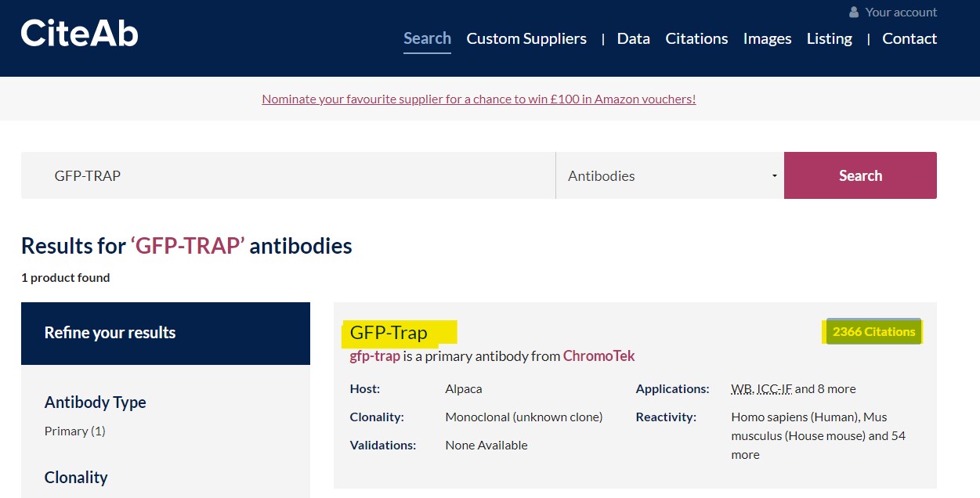980x498 pixels.
Task: Open the Citations nav item
Action: click(696, 38)
